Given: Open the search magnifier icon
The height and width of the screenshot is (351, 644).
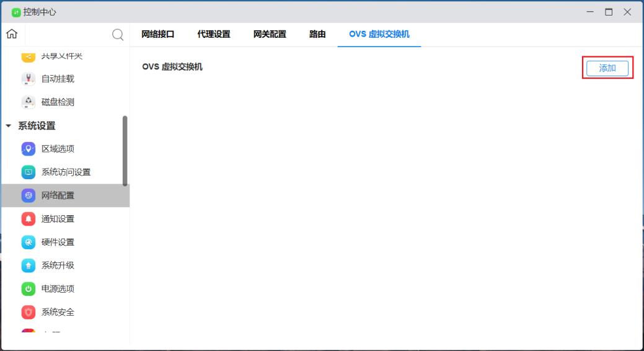Looking at the screenshot, I should tap(117, 35).
